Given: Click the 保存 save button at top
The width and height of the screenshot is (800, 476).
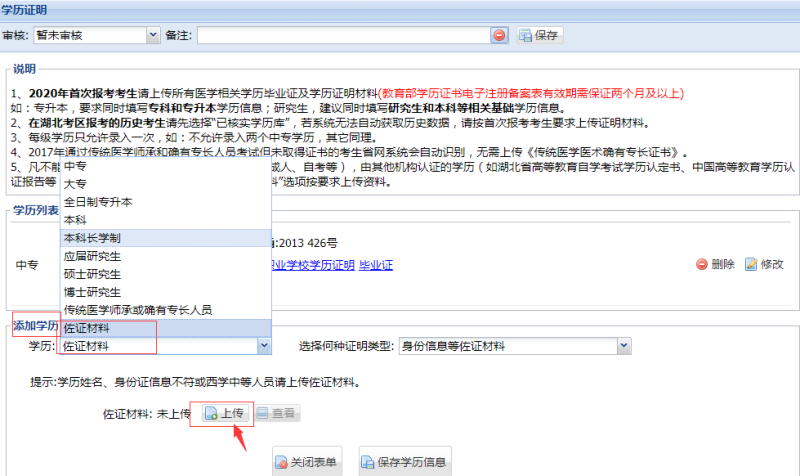Looking at the screenshot, I should pyautogui.click(x=540, y=35).
